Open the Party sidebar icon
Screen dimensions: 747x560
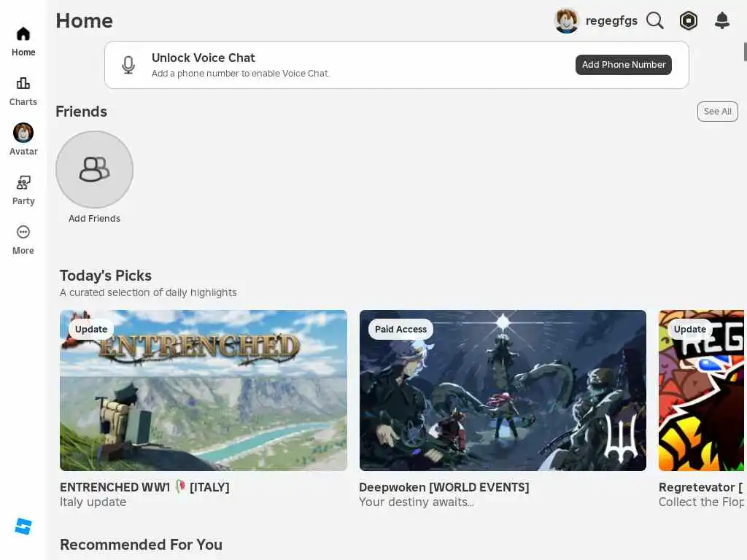coord(23,182)
